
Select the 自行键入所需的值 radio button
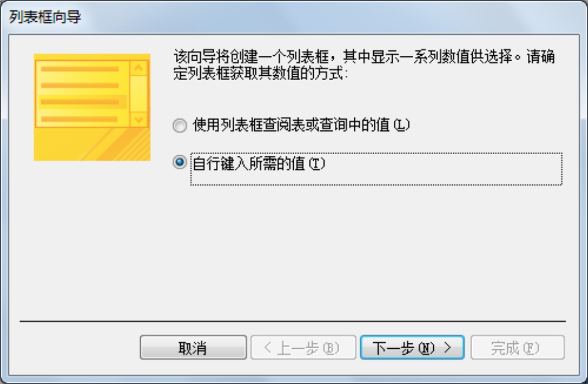point(180,163)
